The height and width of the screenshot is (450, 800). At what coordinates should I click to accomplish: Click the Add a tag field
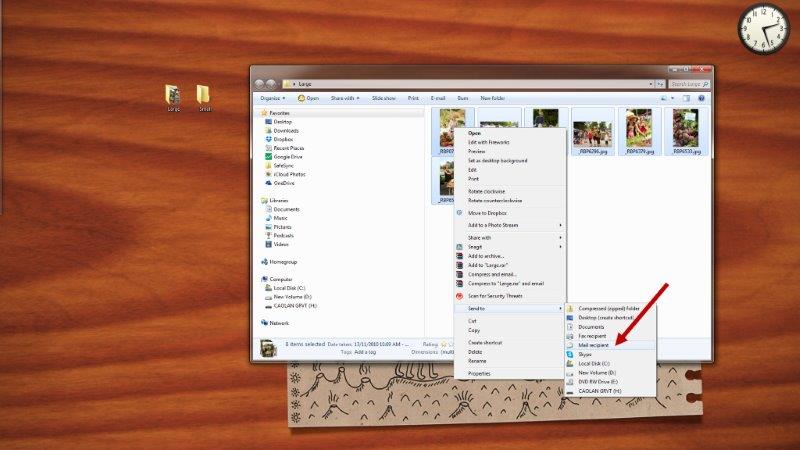[366, 352]
